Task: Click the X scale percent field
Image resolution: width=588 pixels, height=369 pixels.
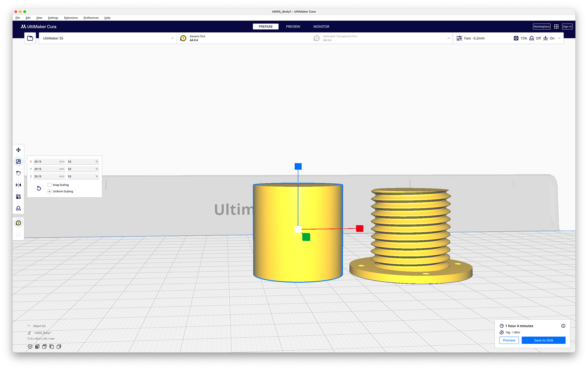Action: coord(83,162)
